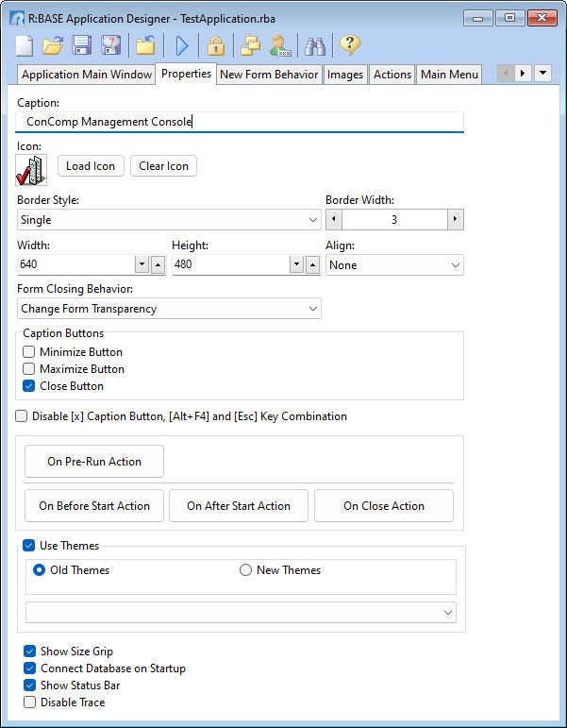The image size is (567, 728).
Task: Click the New application blank page icon
Action: click(25, 45)
